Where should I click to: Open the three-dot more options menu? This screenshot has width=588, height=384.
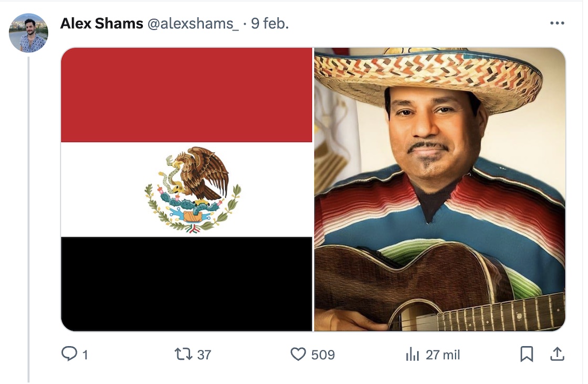coord(557,23)
